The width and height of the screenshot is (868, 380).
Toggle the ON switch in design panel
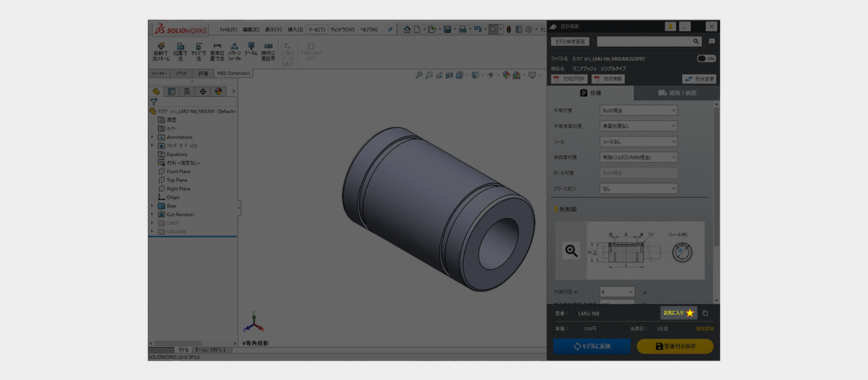coord(706,58)
